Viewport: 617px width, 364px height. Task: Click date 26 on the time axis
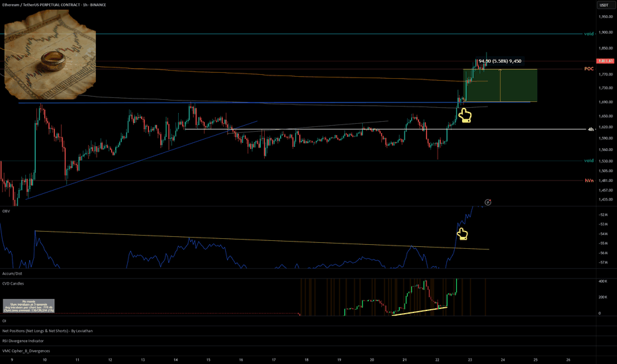[x=568, y=359]
